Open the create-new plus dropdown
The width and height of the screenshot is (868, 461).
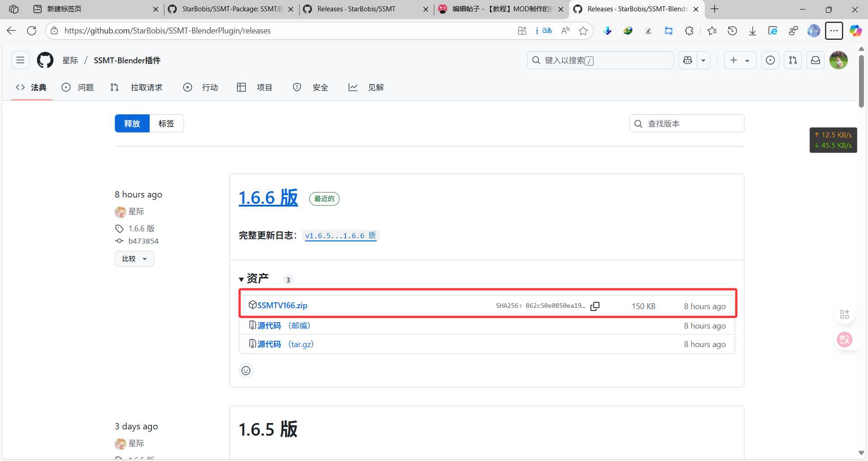click(739, 60)
